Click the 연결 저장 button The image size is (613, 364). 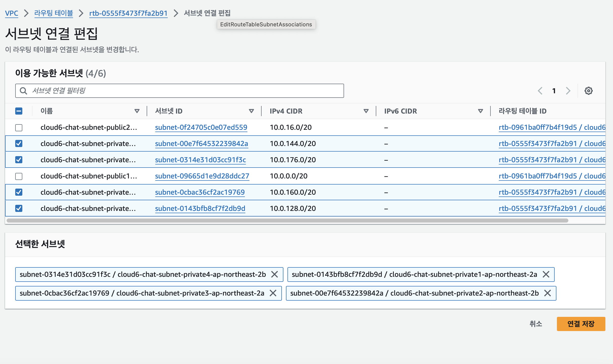[581, 324]
